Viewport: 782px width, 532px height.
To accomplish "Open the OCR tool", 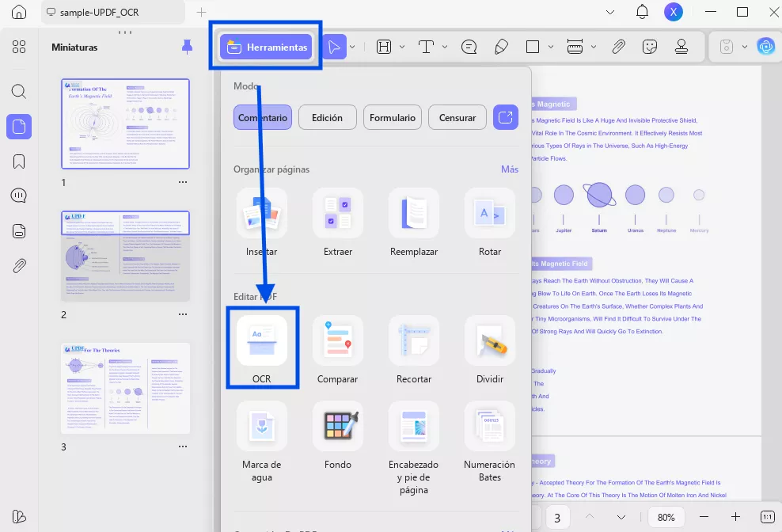I will [262, 348].
